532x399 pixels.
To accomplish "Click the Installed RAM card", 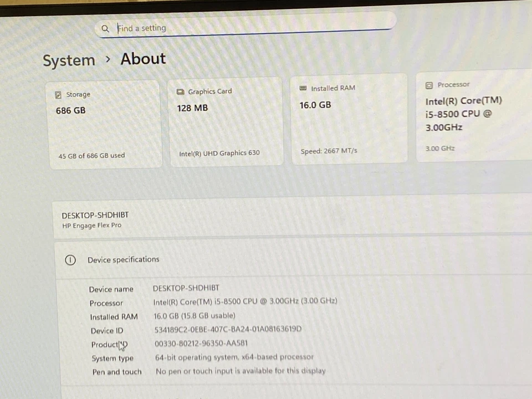I will point(349,119).
